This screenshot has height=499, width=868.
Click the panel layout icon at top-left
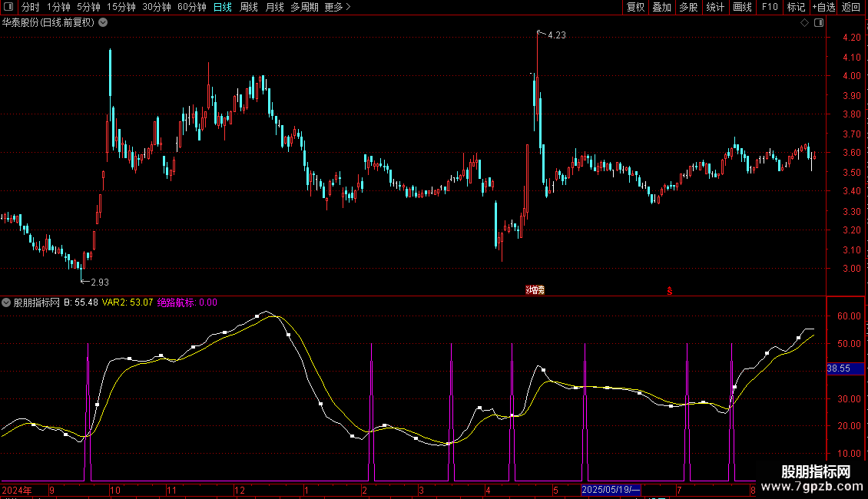tap(8, 7)
